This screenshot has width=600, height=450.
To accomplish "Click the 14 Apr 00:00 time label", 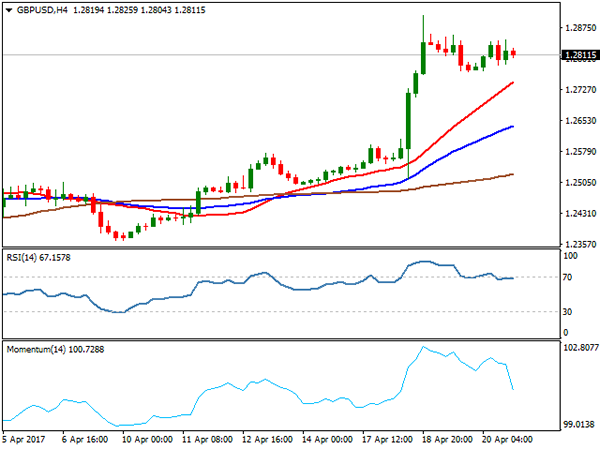I will [327, 439].
